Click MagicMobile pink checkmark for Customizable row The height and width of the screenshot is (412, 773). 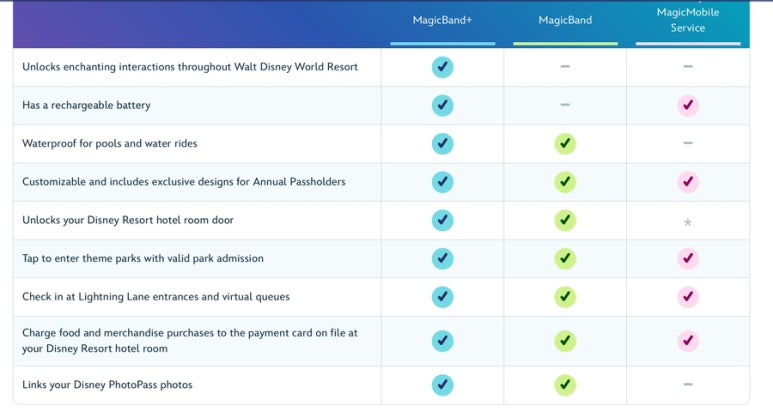[x=688, y=182]
